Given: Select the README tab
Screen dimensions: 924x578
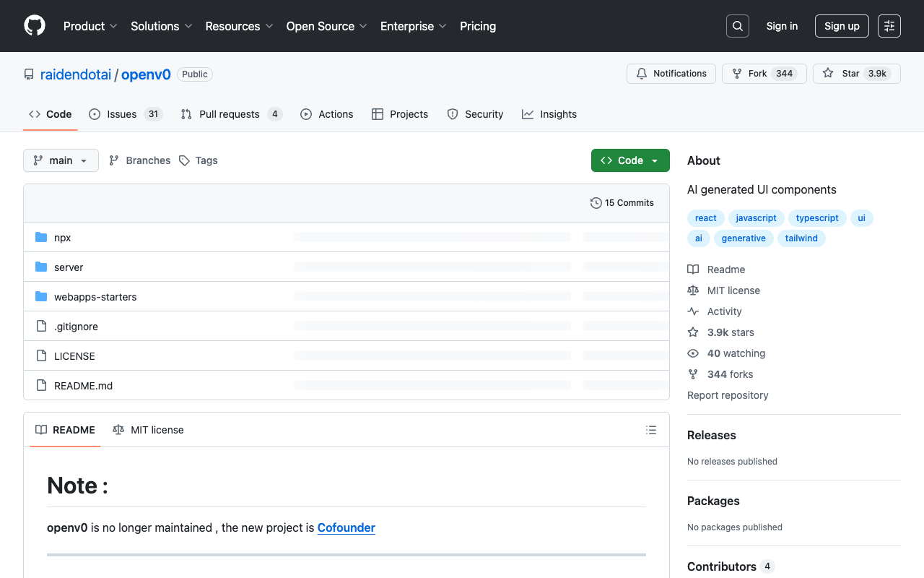Looking at the screenshot, I should 65,430.
